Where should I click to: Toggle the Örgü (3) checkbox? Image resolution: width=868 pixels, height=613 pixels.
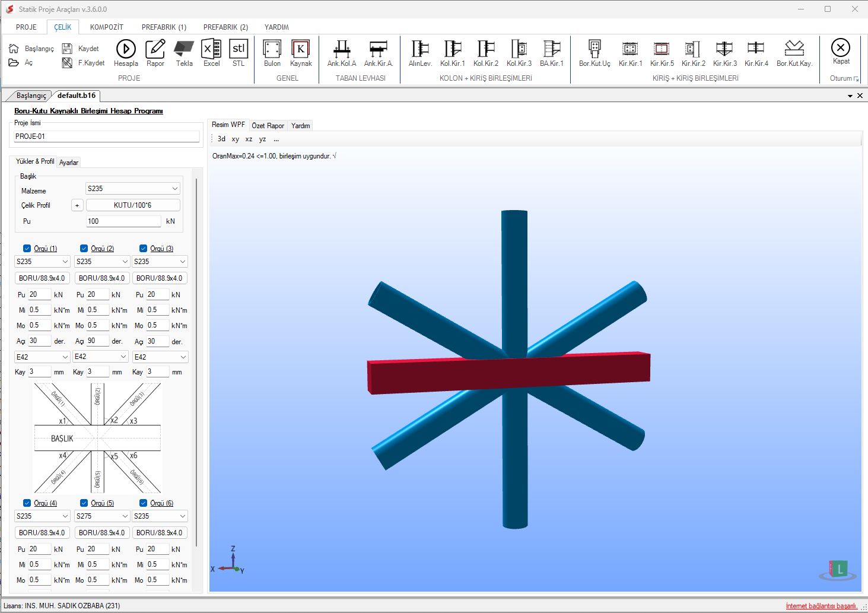click(x=143, y=249)
